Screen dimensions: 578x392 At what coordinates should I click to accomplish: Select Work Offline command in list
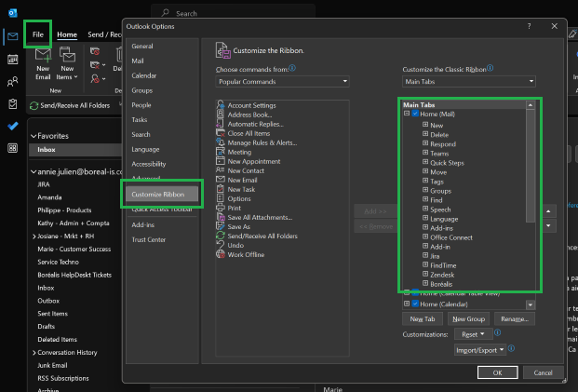[246, 255]
